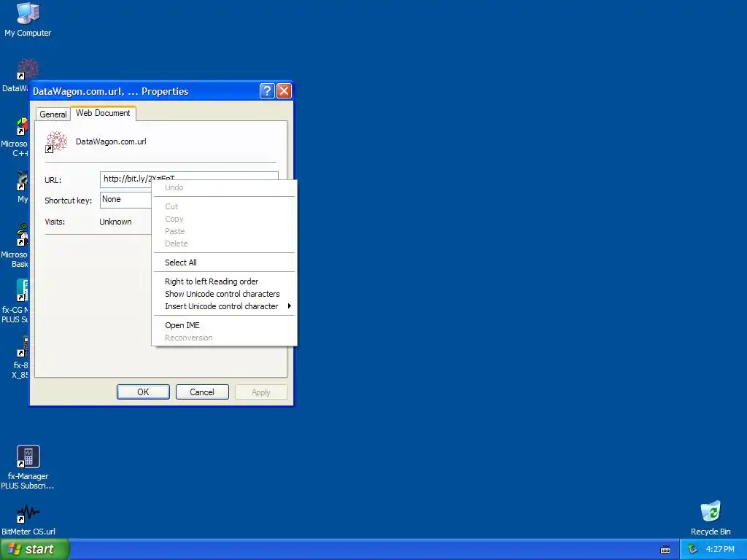The height and width of the screenshot is (560, 747).
Task: Select the fx-Manager PLUS Subscription icon
Action: [28, 456]
